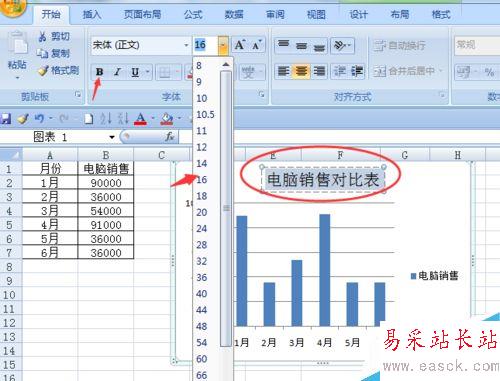Open the text orientation button
Image resolution: width=500 pixels, height=381 pixels.
[x=342, y=45]
